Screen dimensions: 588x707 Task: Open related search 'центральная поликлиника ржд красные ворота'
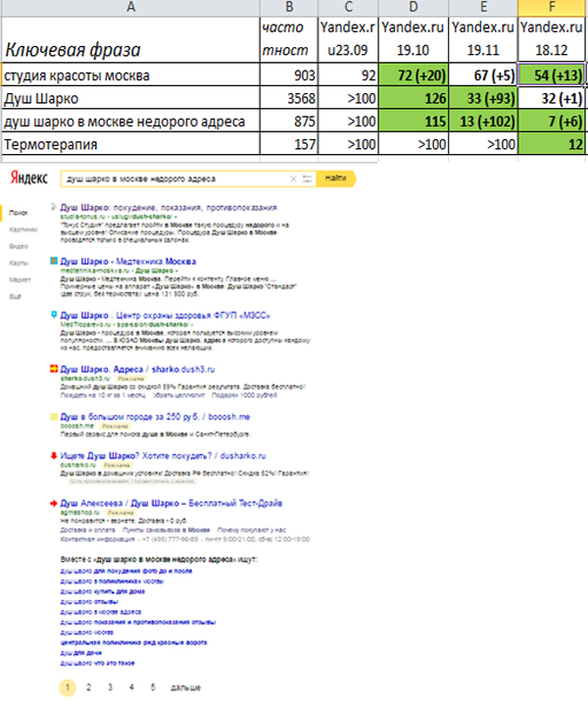pyautogui.click(x=133, y=642)
